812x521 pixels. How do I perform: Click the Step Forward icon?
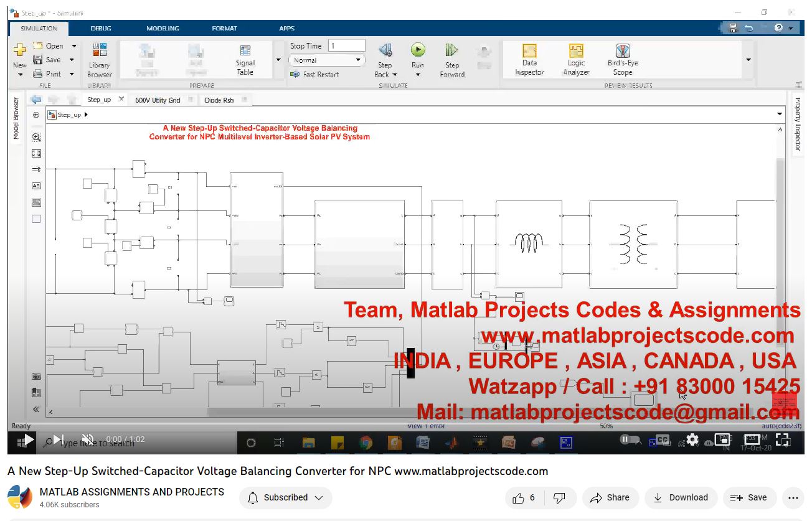(x=451, y=50)
